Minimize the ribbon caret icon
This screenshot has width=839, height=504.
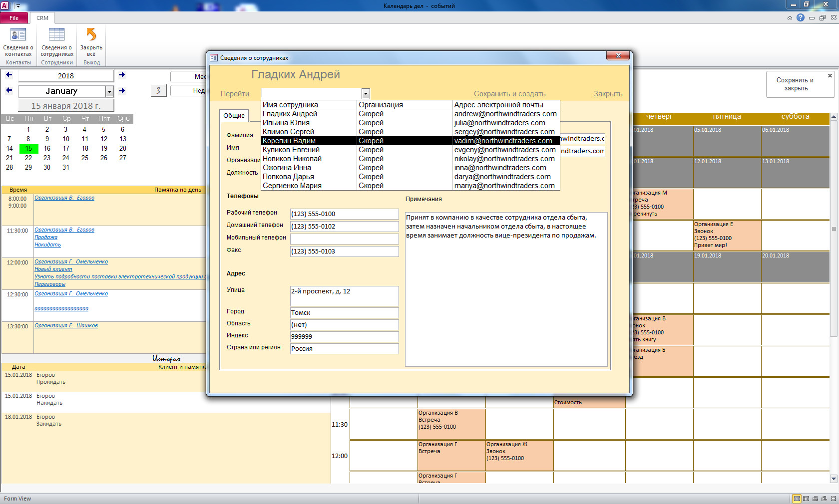tap(790, 18)
